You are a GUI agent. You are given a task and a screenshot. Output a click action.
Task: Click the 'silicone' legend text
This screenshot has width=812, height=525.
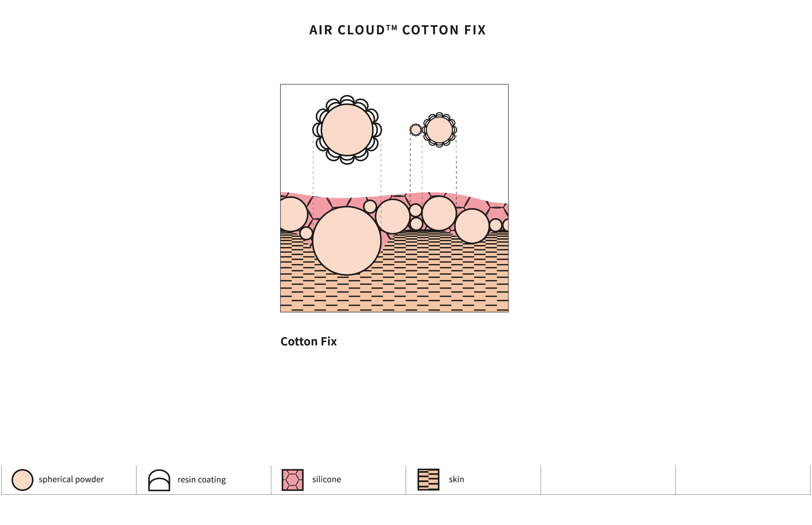(x=326, y=479)
